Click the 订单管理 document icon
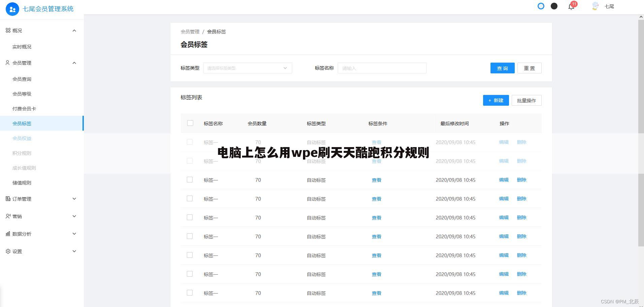The height and width of the screenshot is (307, 644). click(x=8, y=199)
